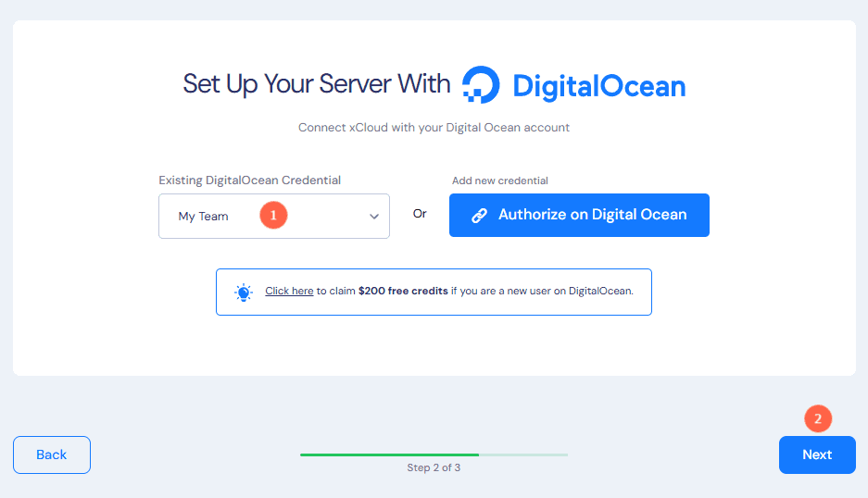Open the Existing DigitalOcean Credential dropdown
The image size is (868, 498).
[274, 216]
